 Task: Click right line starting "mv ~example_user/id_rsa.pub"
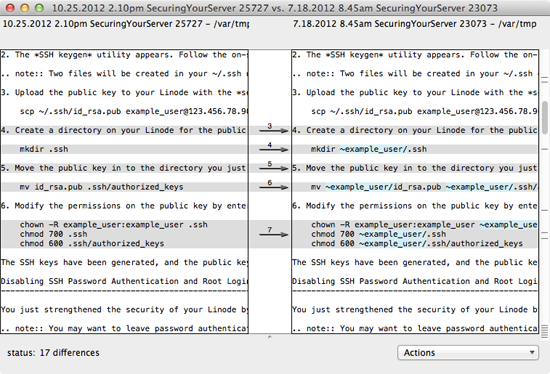[424, 187]
